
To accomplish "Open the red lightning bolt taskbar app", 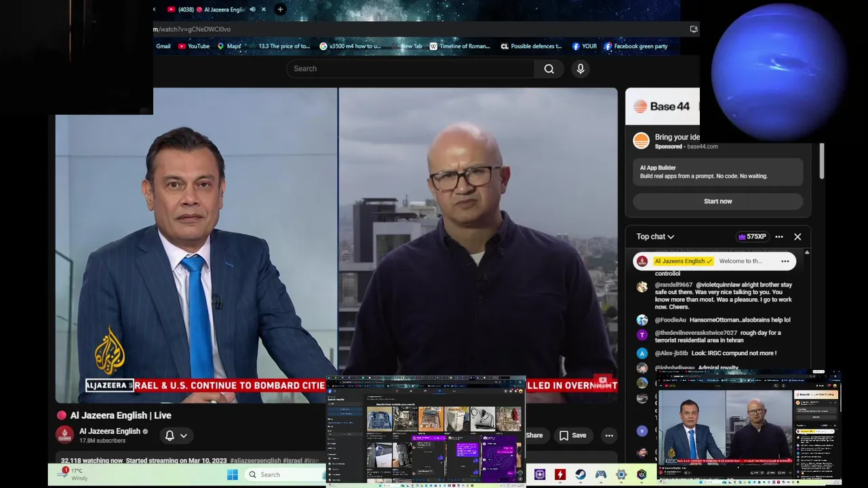I will (x=560, y=474).
